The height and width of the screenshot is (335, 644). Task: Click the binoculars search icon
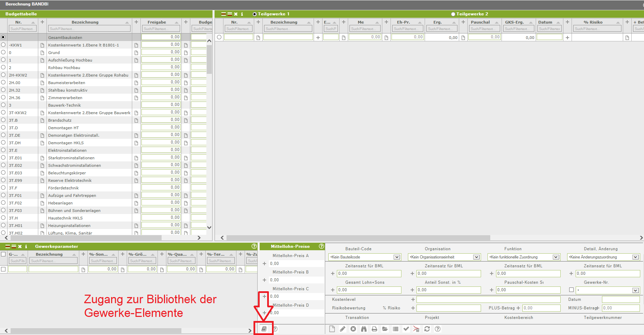tap(364, 329)
